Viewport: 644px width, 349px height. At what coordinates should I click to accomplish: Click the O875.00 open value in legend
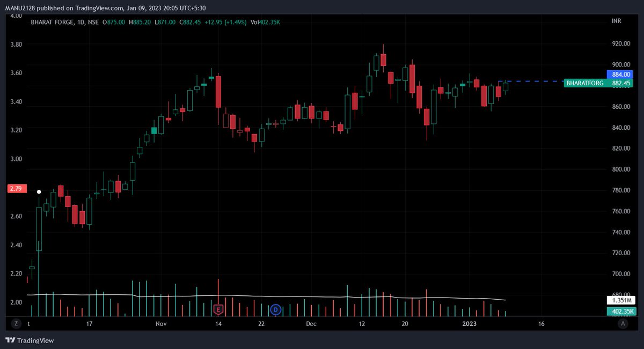114,22
